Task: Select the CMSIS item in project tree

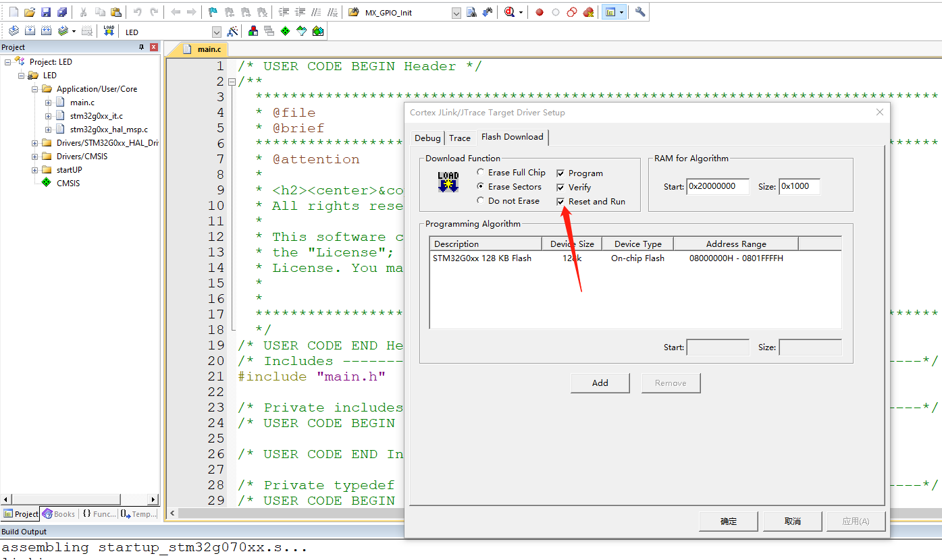Action: (68, 183)
